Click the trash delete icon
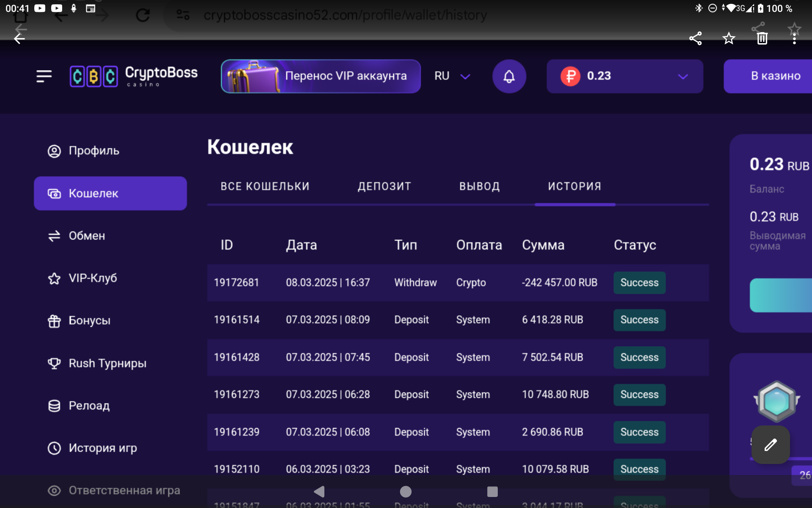The image size is (812, 508). pyautogui.click(x=762, y=39)
